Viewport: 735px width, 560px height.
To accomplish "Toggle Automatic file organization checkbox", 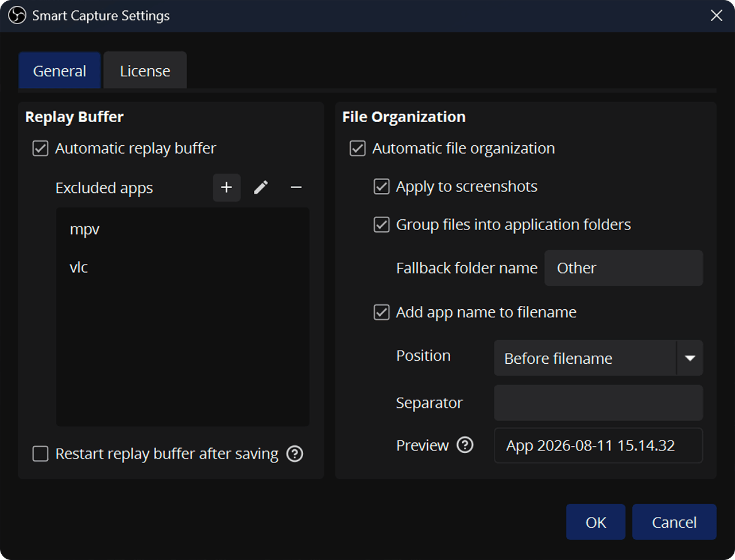I will click(358, 148).
